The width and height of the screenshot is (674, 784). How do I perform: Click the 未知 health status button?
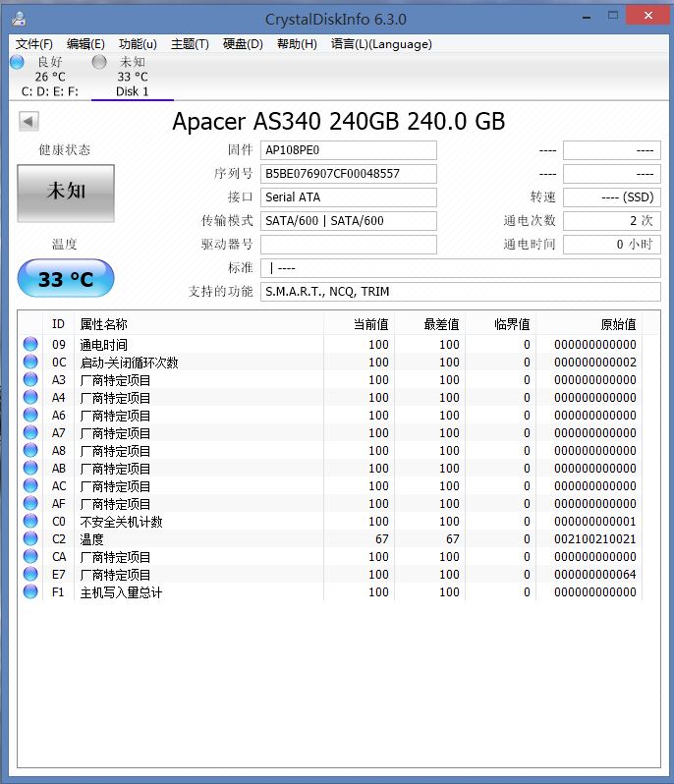pyautogui.click(x=66, y=193)
